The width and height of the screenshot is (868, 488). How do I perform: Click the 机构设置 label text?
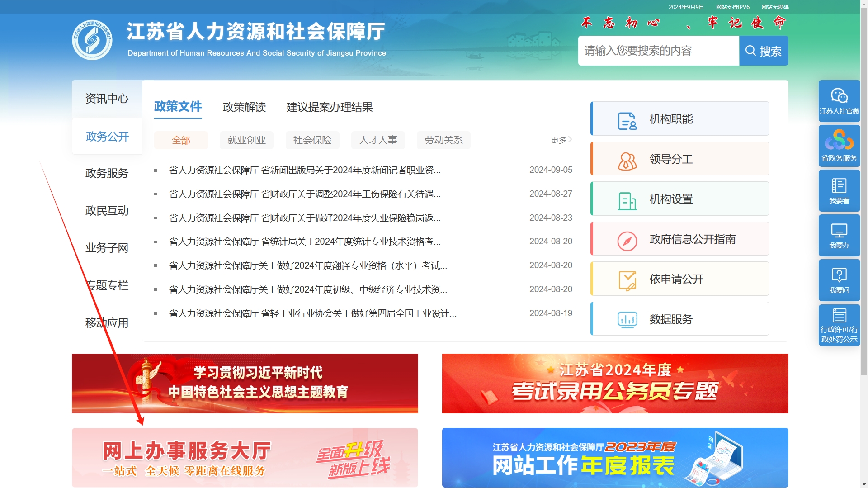click(671, 199)
